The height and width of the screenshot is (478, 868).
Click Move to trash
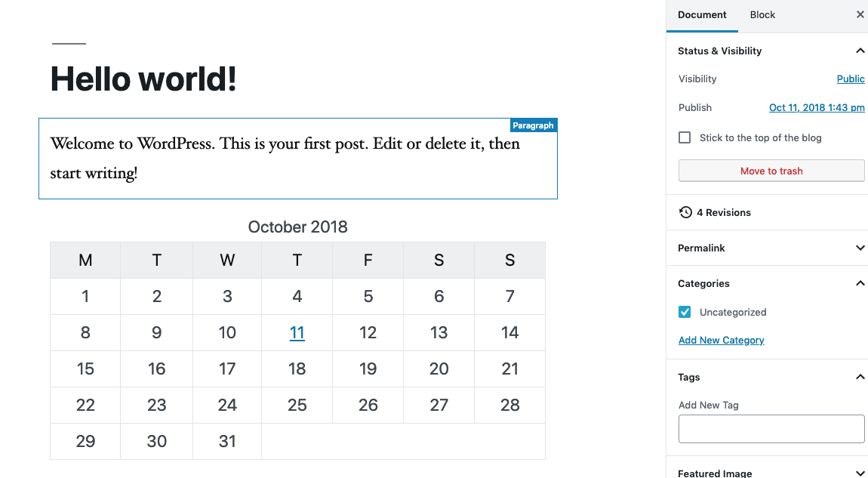(771, 171)
